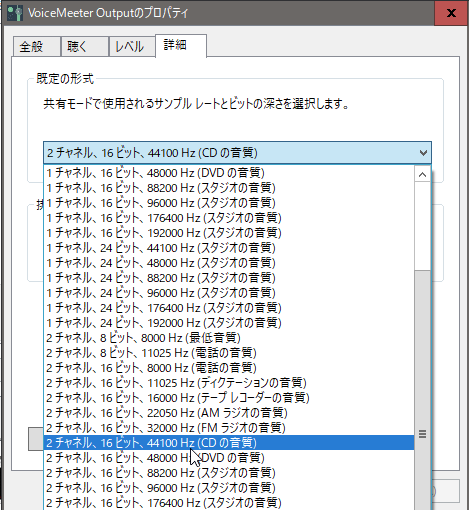Choose 1 チャネル 24 ビット 192000 Hz option

(229, 323)
